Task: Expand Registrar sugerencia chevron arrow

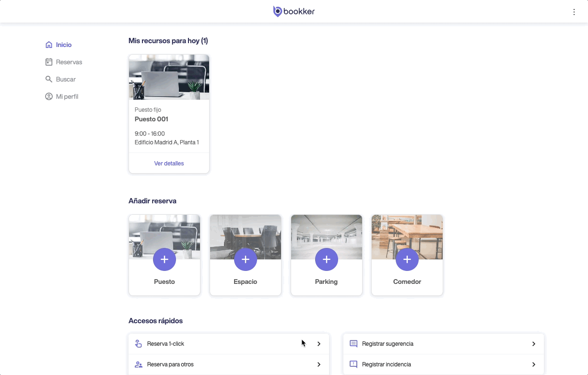Action: (533, 344)
